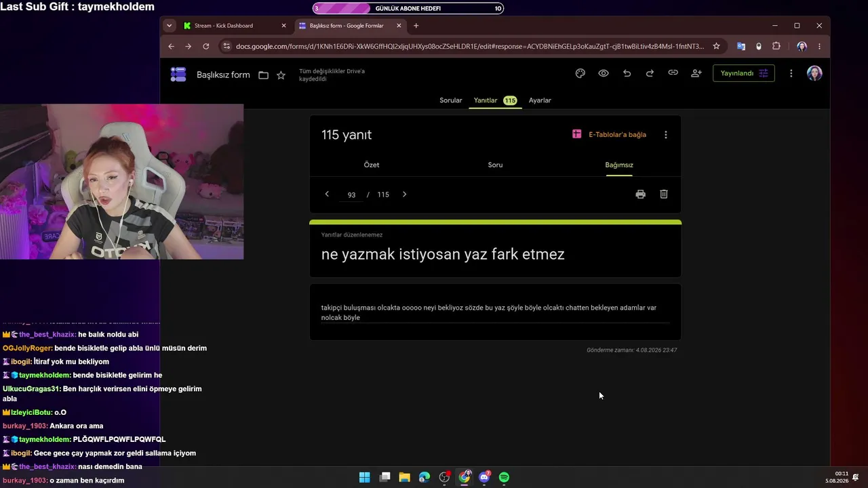The width and height of the screenshot is (868, 488).
Task: Go forward in the browser
Action: tap(189, 46)
